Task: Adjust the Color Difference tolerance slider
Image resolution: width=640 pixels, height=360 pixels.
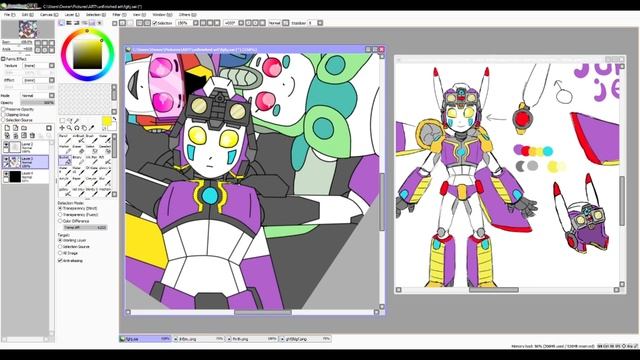Action: point(85,227)
